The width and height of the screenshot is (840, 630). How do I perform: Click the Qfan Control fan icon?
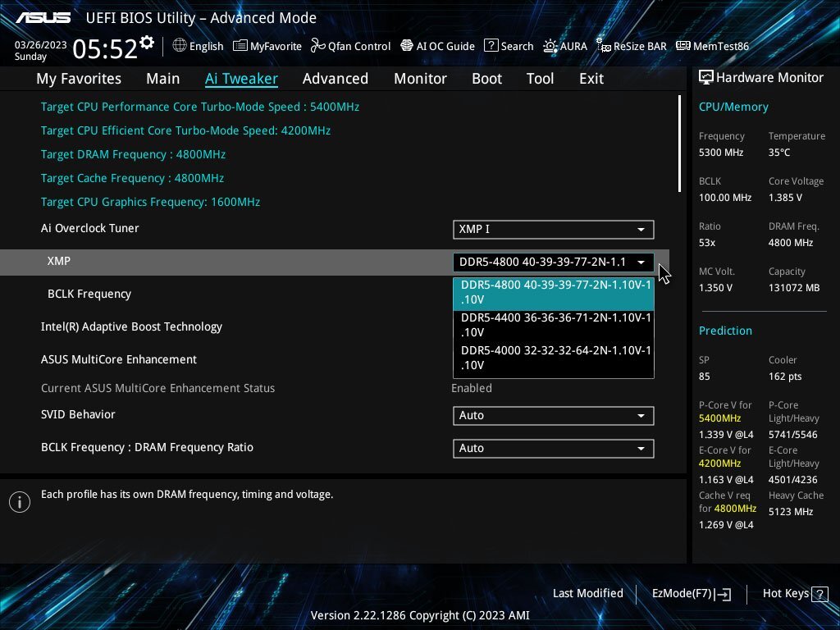(x=317, y=46)
